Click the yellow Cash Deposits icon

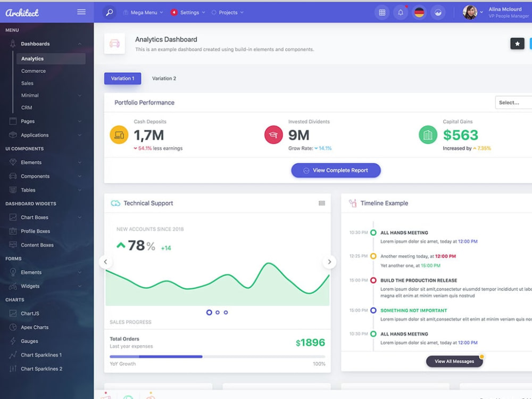tap(119, 135)
